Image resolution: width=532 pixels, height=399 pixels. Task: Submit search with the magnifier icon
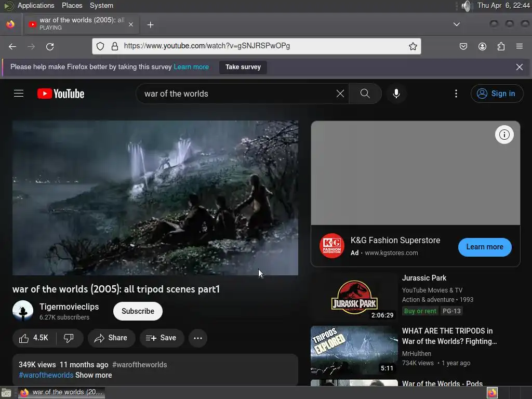tap(365, 94)
